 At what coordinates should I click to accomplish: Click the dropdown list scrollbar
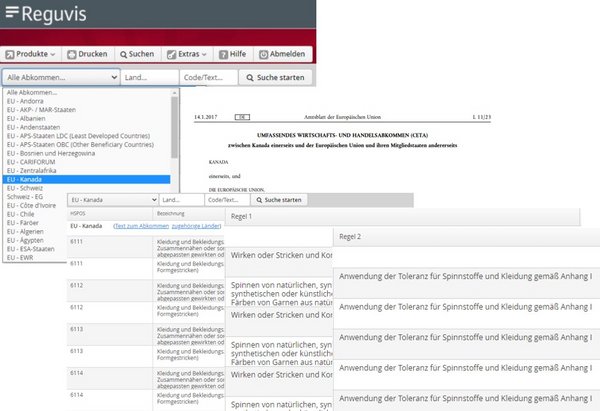[174, 127]
